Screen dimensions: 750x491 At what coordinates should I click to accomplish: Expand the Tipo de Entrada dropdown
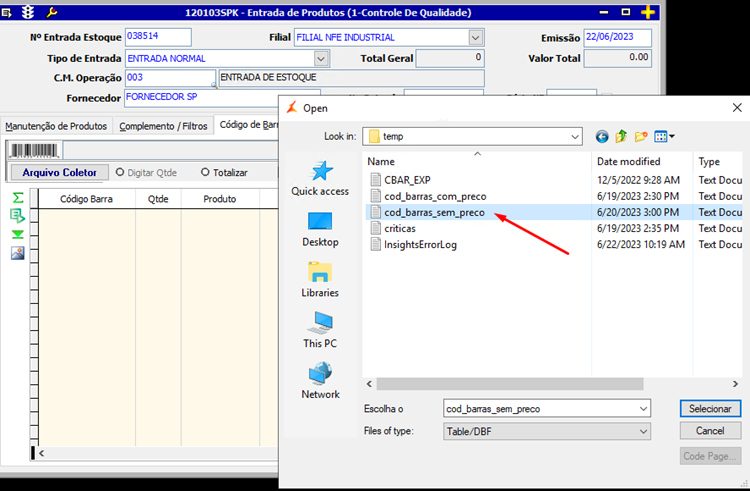click(321, 59)
